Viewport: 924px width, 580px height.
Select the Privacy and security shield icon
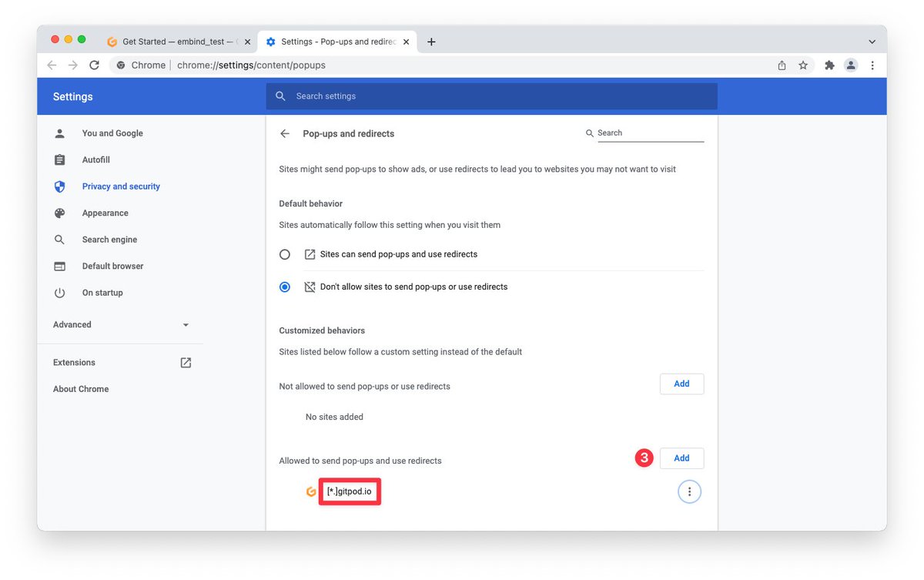pyautogui.click(x=60, y=186)
